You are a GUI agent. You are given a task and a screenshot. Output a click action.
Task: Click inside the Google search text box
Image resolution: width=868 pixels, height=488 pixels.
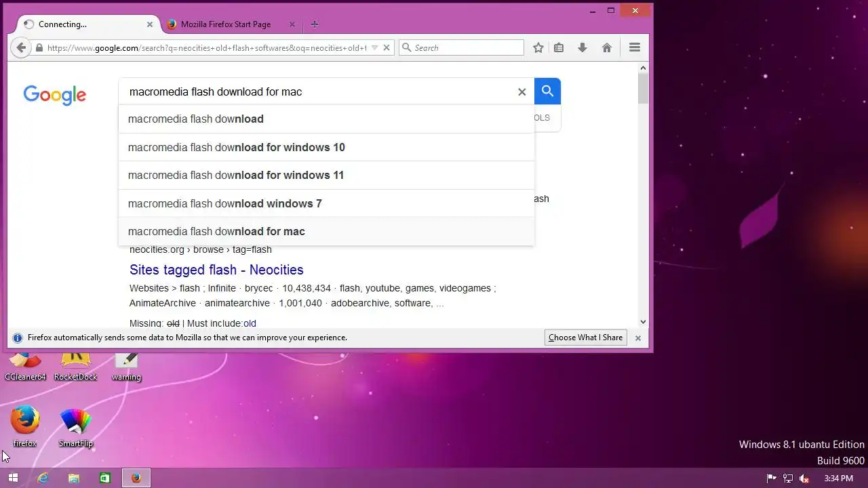click(319, 92)
